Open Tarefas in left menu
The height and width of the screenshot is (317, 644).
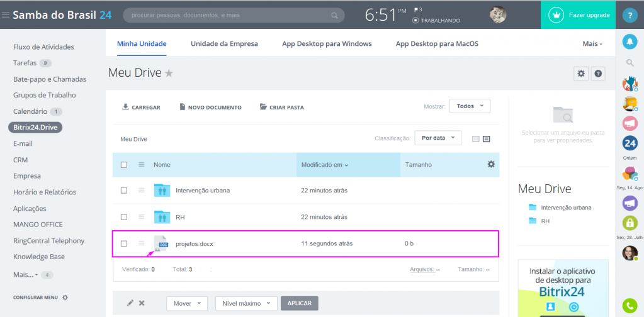pyautogui.click(x=25, y=63)
